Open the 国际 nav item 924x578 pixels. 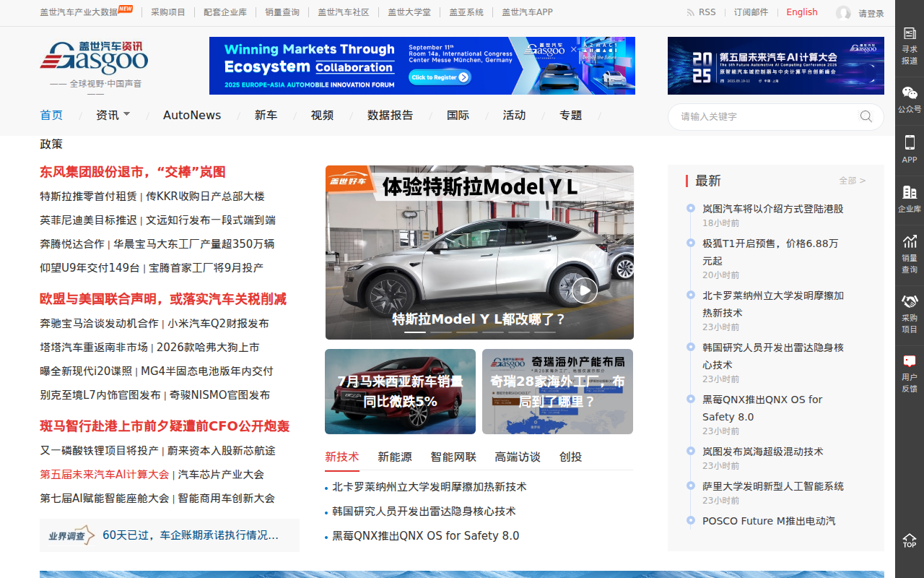click(458, 115)
